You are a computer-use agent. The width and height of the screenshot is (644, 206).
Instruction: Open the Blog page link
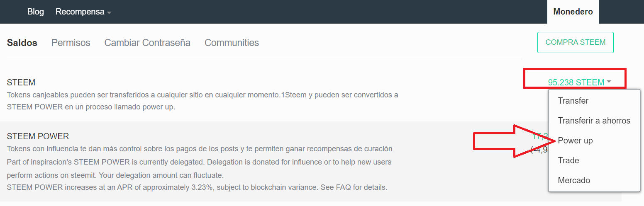(x=35, y=12)
